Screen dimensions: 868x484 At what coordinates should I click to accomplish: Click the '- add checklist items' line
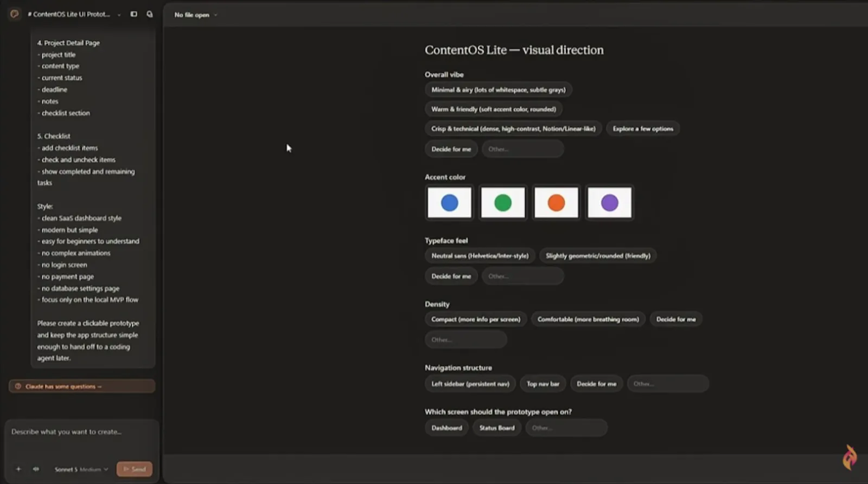[67, 148]
